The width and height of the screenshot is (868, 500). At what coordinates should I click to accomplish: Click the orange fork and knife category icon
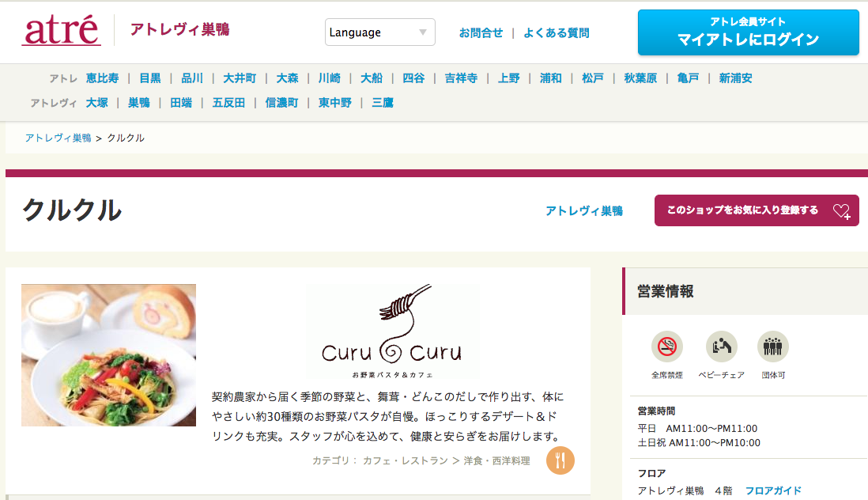[x=560, y=460]
